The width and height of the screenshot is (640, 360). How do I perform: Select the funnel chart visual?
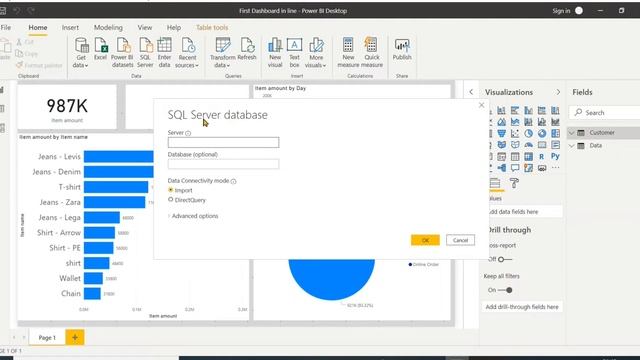point(501,133)
